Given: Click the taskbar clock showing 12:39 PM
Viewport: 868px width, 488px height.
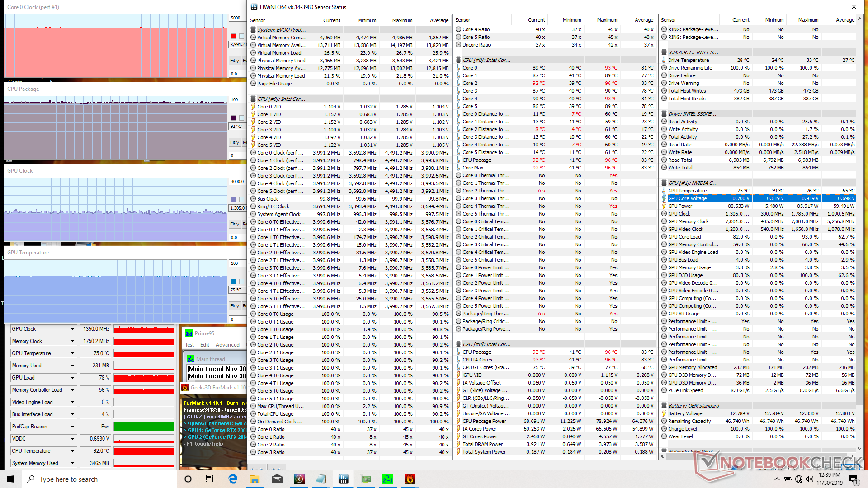Looking at the screenshot, I should [829, 479].
